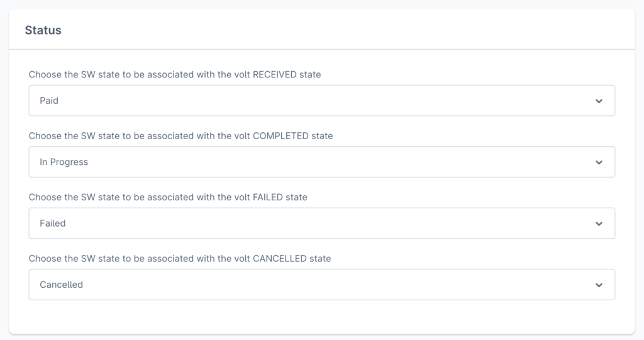
Task: Click the selected value text 'In Progress'
Action: click(64, 162)
